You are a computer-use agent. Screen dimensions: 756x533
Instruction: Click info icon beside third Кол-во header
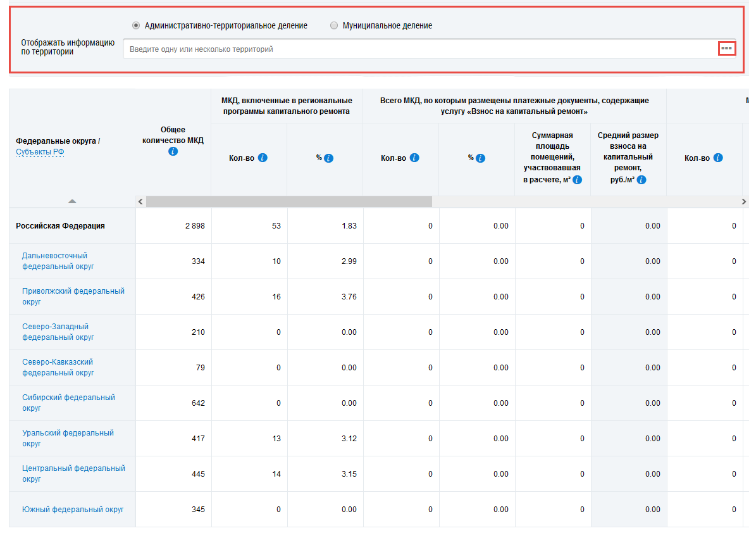pos(718,158)
